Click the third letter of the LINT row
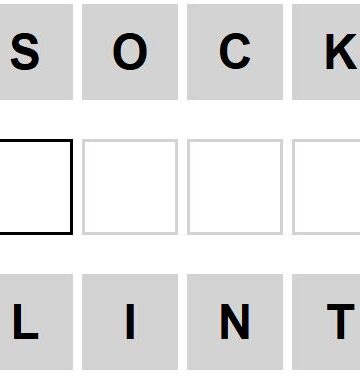Viewport: 360px width, 378px height. tap(235, 322)
